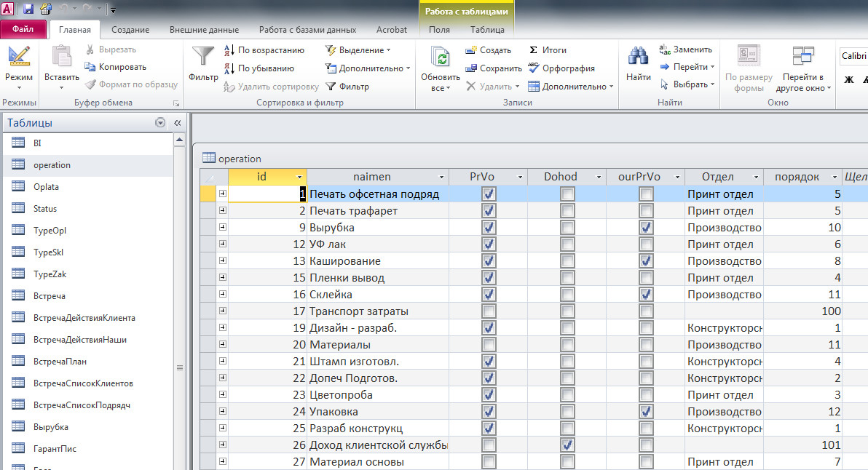Click the Найти binoculars icon
The width and height of the screenshot is (868, 470).
(x=639, y=57)
